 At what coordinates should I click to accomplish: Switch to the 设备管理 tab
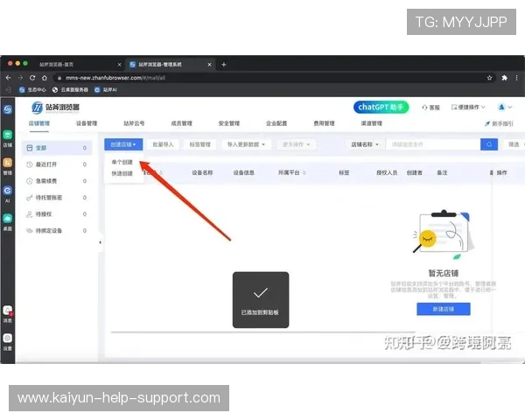[x=87, y=124]
